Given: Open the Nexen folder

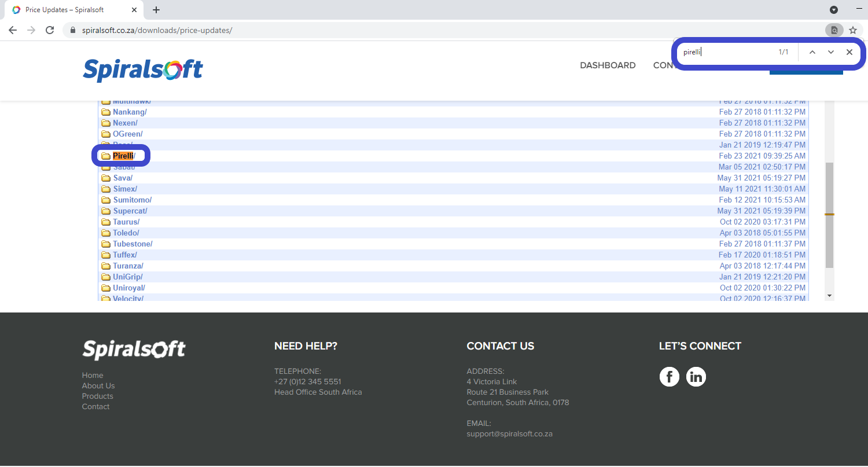Looking at the screenshot, I should click(x=125, y=123).
